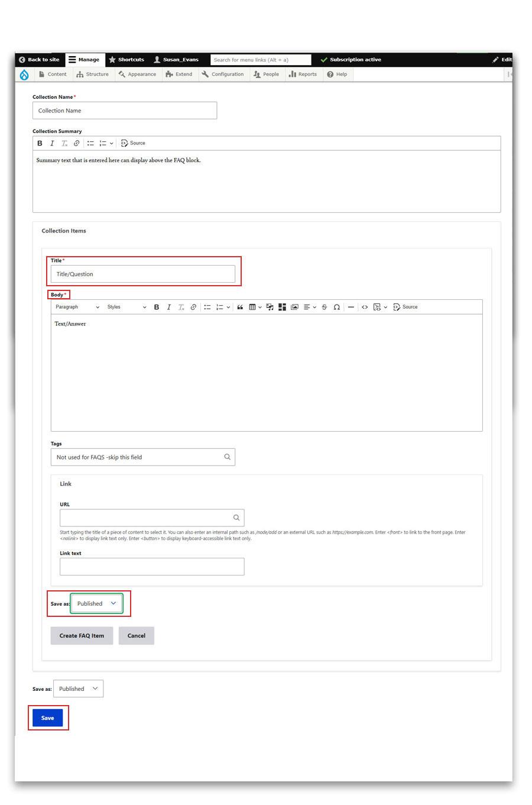This screenshot has width=532, height=805.
Task: Click in the Collection Summary text area
Action: point(267,181)
